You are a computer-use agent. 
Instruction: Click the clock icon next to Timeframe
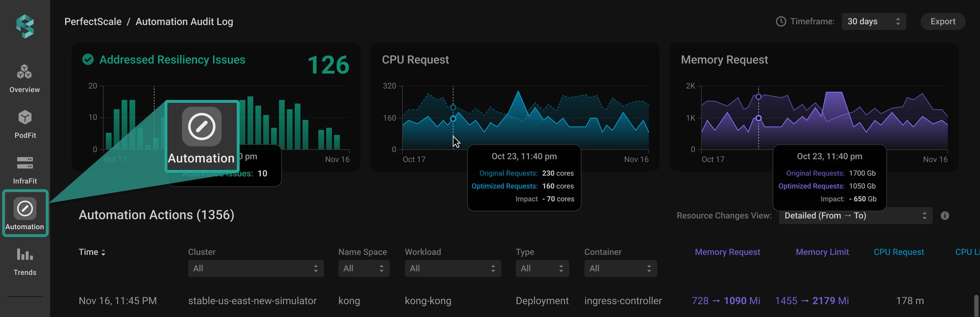[781, 22]
